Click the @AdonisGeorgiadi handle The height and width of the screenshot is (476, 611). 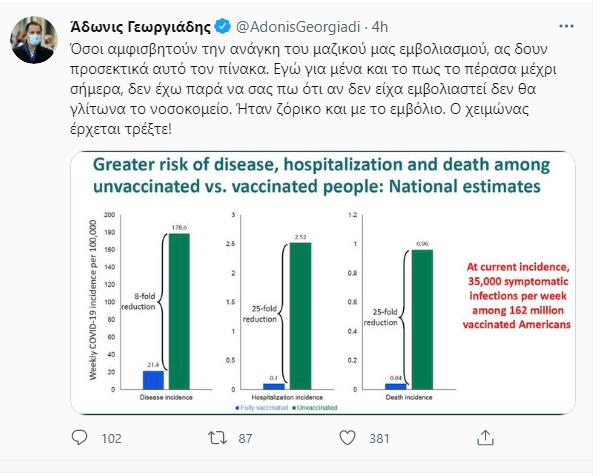click(298, 27)
